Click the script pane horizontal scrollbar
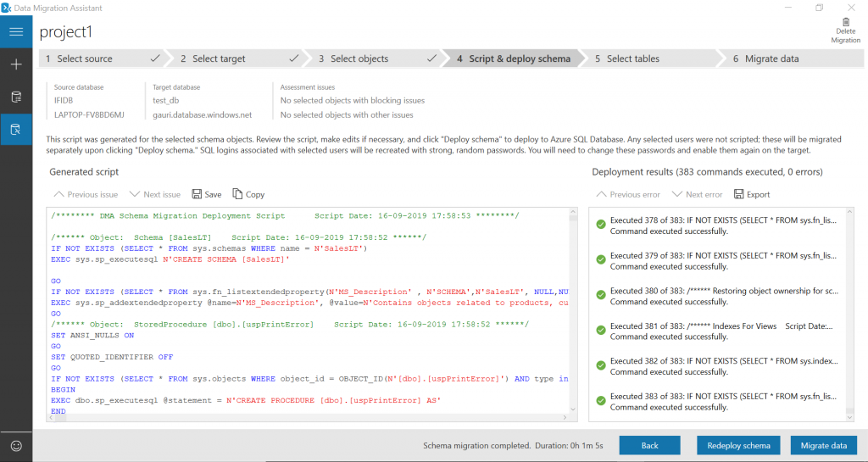868x462 pixels. [307, 417]
